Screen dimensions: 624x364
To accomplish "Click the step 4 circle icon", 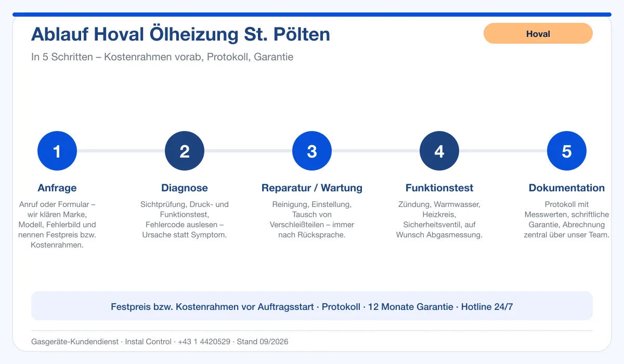I will (439, 151).
